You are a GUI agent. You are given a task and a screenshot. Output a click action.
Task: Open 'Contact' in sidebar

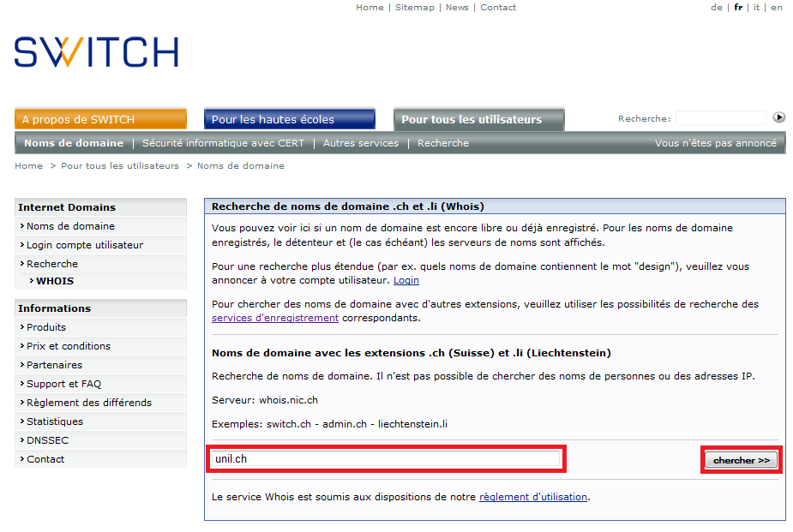(x=100, y=459)
